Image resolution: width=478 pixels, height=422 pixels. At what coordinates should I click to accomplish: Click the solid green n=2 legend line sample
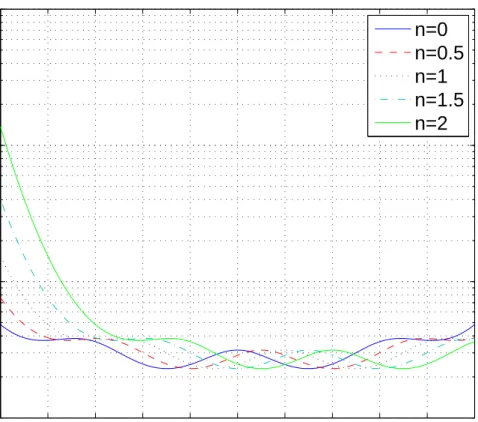392,123
